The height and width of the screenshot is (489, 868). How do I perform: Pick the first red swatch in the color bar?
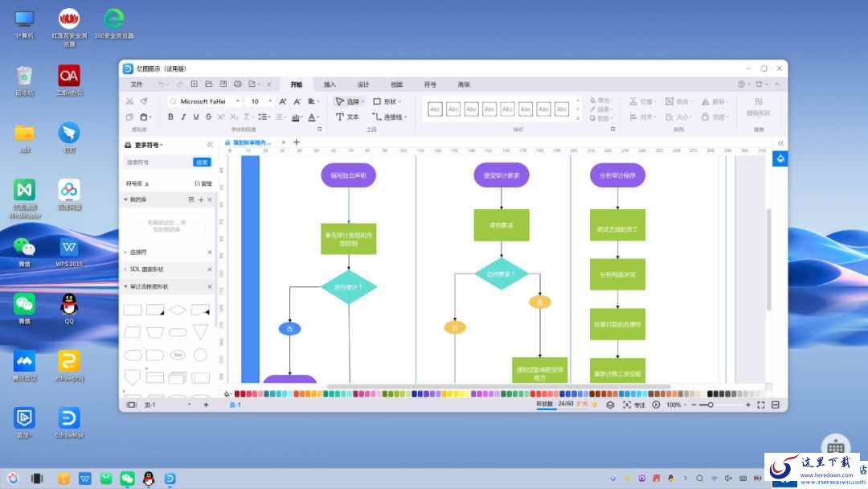237,394
